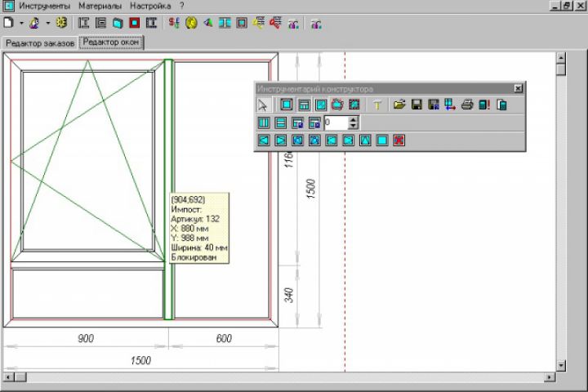Screen dimensions: 588x392
Task: Add a horizontal impost with the horizontal bars icon
Action: (280, 122)
